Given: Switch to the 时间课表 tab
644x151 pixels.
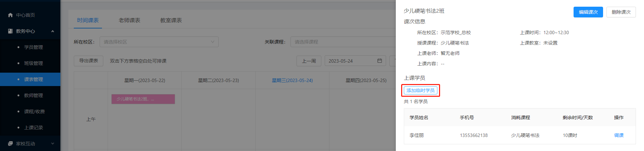Looking at the screenshot, I should pyautogui.click(x=88, y=20).
